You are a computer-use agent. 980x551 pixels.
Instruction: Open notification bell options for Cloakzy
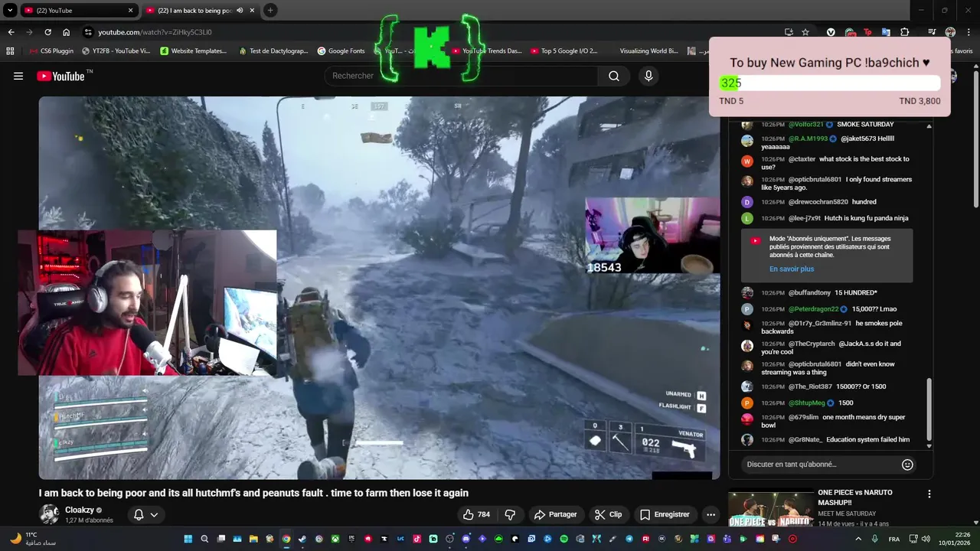click(x=145, y=514)
